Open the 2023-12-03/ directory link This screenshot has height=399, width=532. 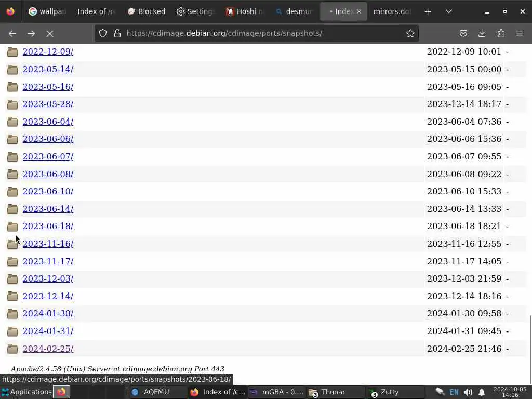(48, 279)
